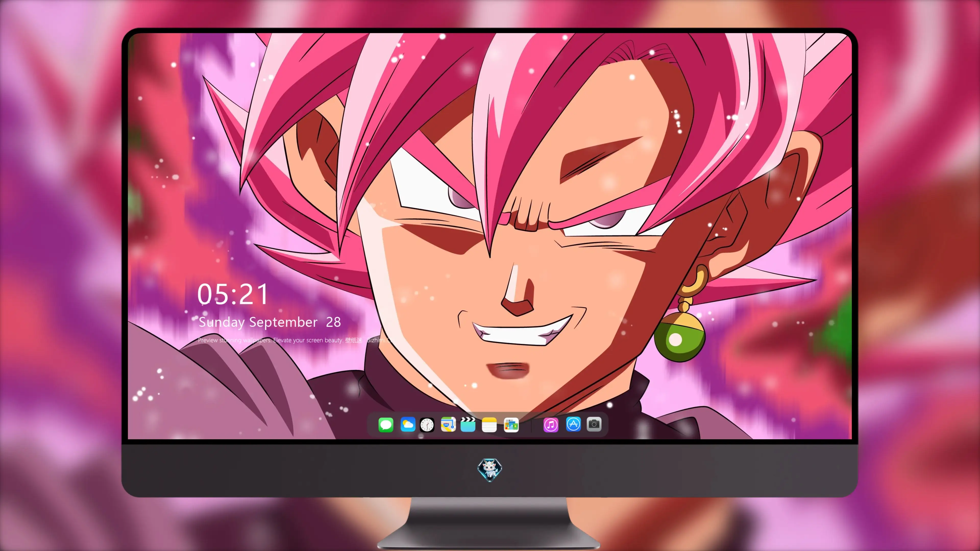Click the 05:21 clock display
The width and height of the screenshot is (980, 551).
pyautogui.click(x=232, y=294)
